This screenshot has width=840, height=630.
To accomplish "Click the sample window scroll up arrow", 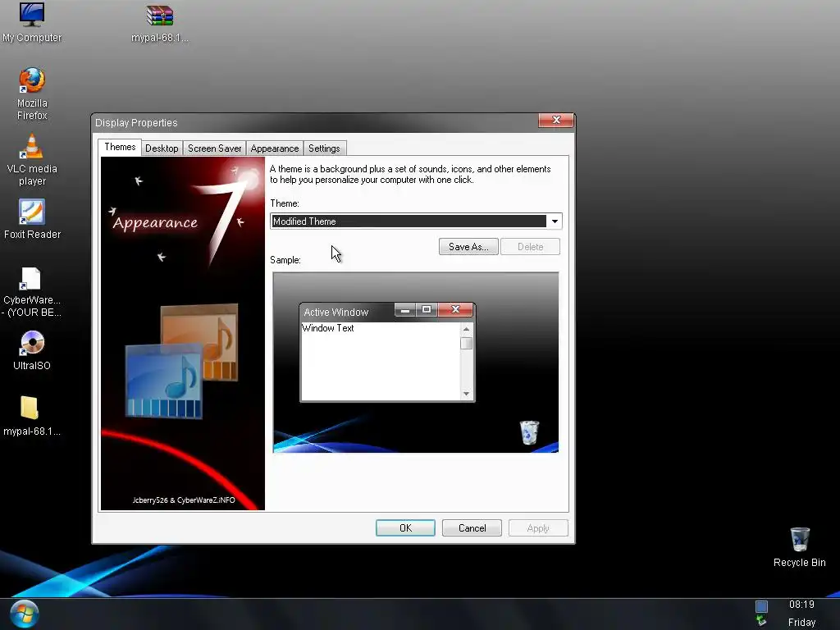I will 466,329.
